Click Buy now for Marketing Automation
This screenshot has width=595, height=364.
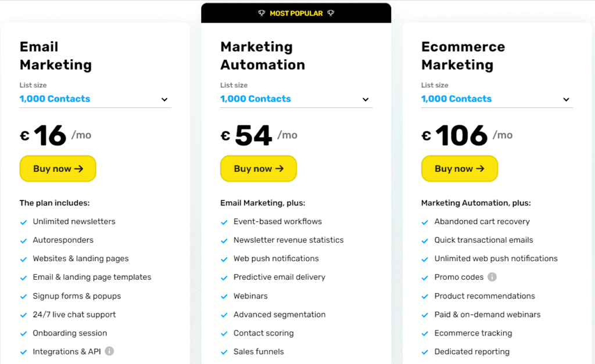pyautogui.click(x=259, y=168)
